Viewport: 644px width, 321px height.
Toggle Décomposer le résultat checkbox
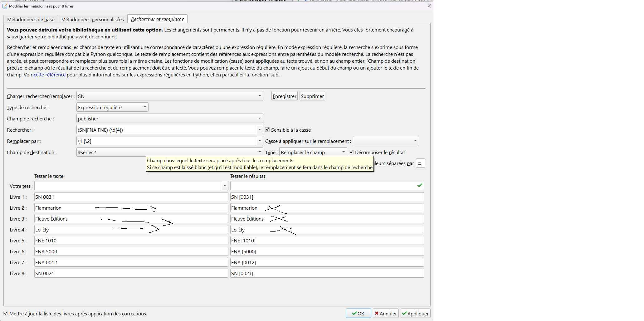(x=351, y=152)
